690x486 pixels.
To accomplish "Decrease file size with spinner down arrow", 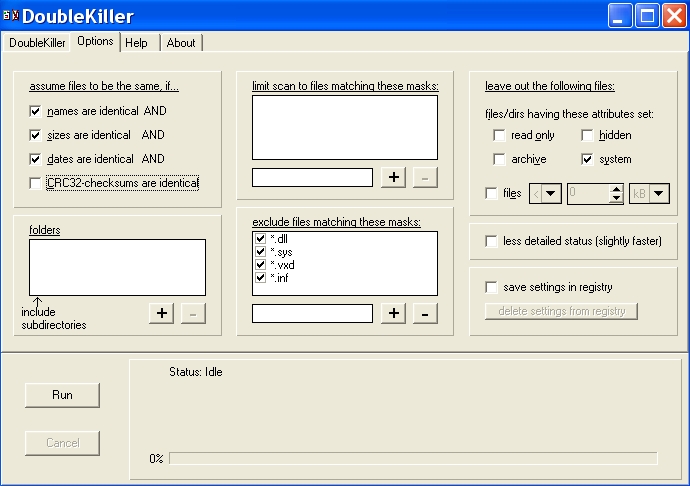I will point(617,198).
